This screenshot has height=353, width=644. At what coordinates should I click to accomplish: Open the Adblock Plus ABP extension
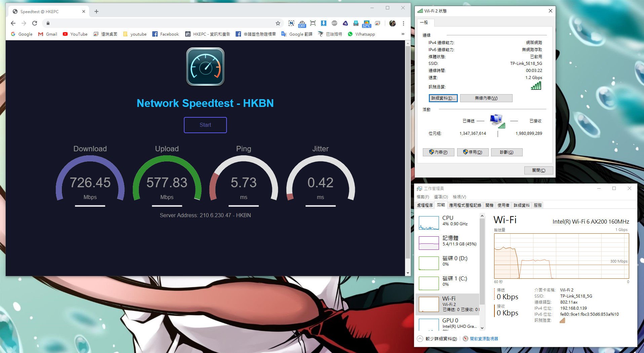tap(334, 23)
